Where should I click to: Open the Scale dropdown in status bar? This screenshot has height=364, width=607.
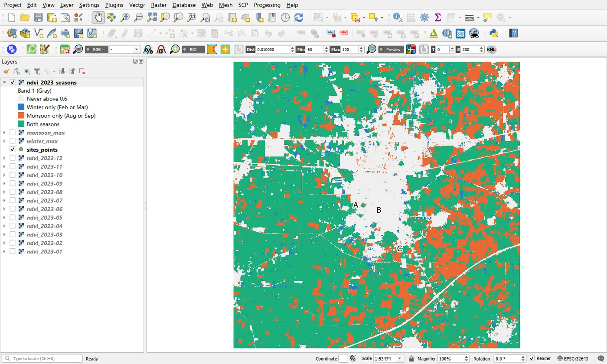(399, 359)
